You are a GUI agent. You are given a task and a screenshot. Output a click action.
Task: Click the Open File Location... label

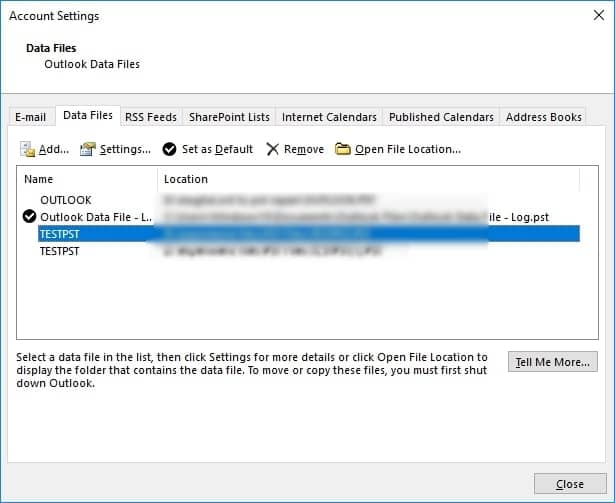[x=408, y=149]
